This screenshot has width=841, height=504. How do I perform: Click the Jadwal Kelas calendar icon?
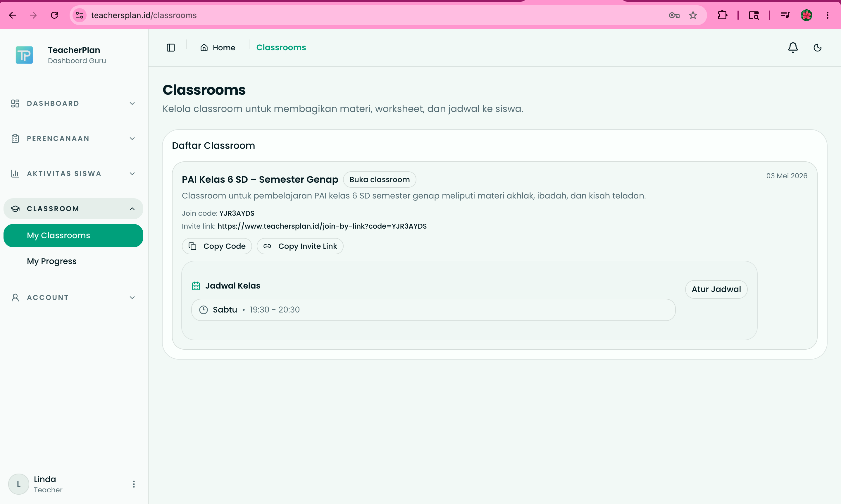(x=196, y=286)
